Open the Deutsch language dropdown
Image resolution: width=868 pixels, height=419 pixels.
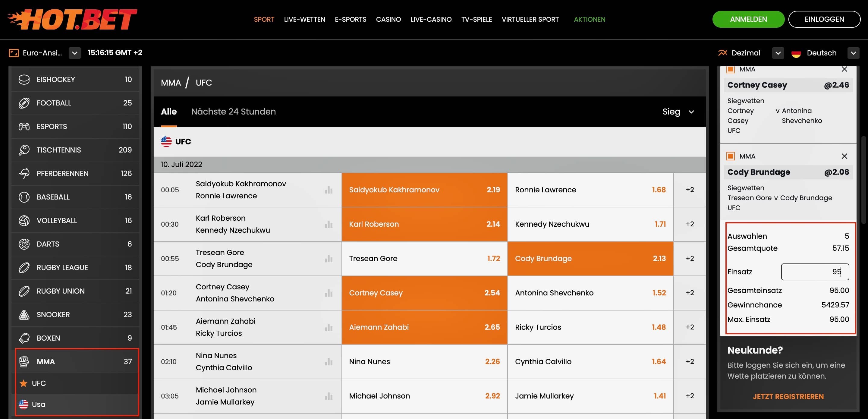pos(853,53)
